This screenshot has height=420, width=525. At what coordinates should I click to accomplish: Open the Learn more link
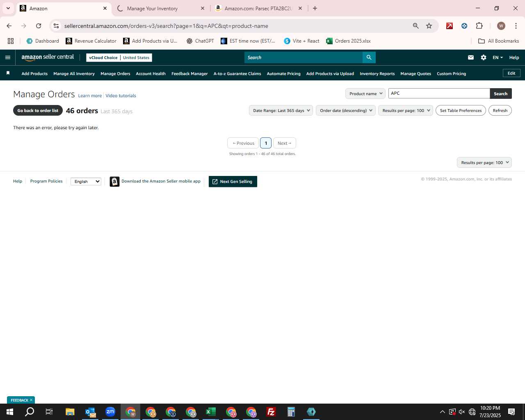(90, 96)
